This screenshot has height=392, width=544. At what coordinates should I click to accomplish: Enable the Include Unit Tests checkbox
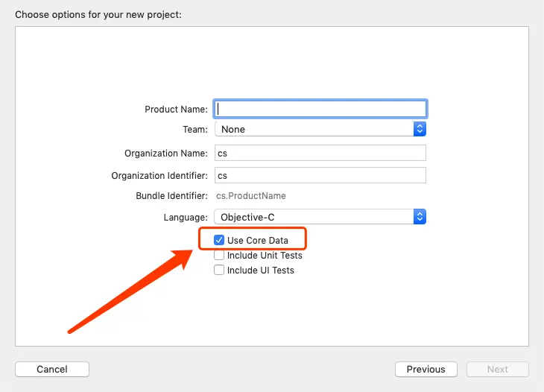pyautogui.click(x=219, y=255)
